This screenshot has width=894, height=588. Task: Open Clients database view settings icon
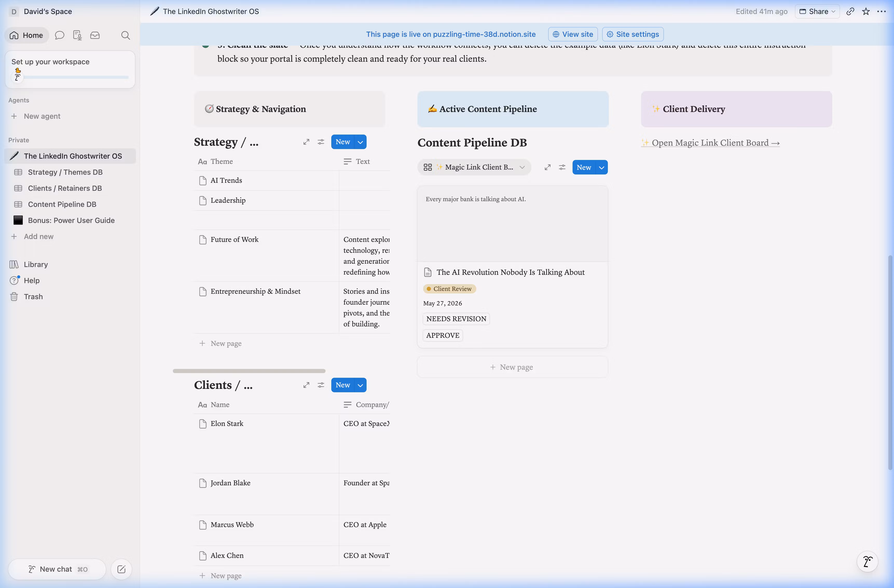tap(321, 385)
